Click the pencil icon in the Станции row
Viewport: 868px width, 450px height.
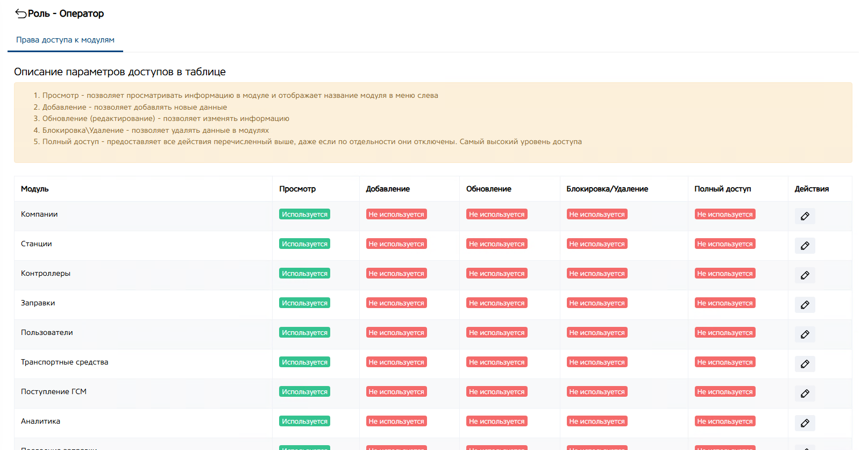[x=805, y=246]
